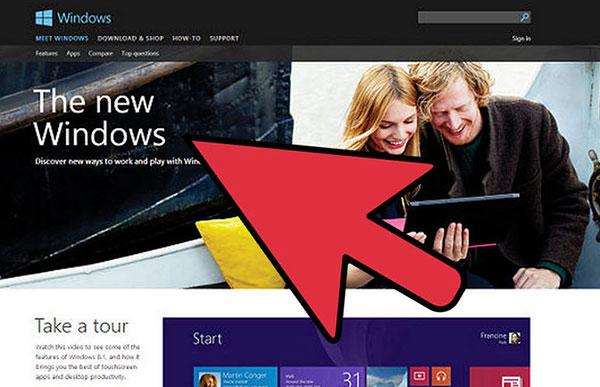Open the How-To menu

coord(186,38)
